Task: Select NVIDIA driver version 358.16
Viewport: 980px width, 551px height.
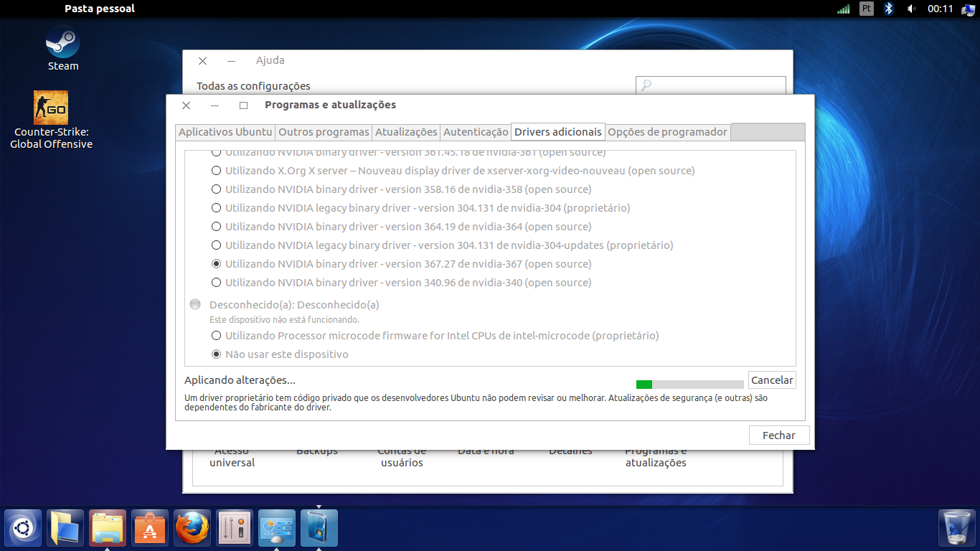Action: tap(401, 189)
